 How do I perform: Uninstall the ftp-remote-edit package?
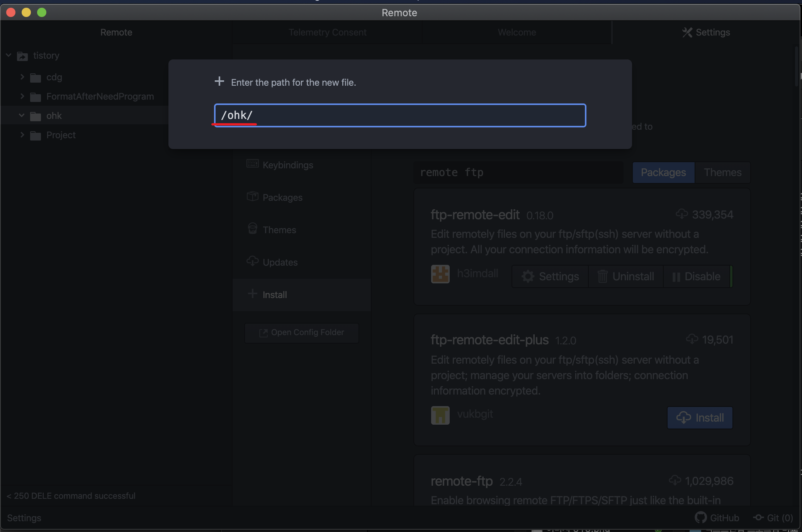[x=625, y=276]
